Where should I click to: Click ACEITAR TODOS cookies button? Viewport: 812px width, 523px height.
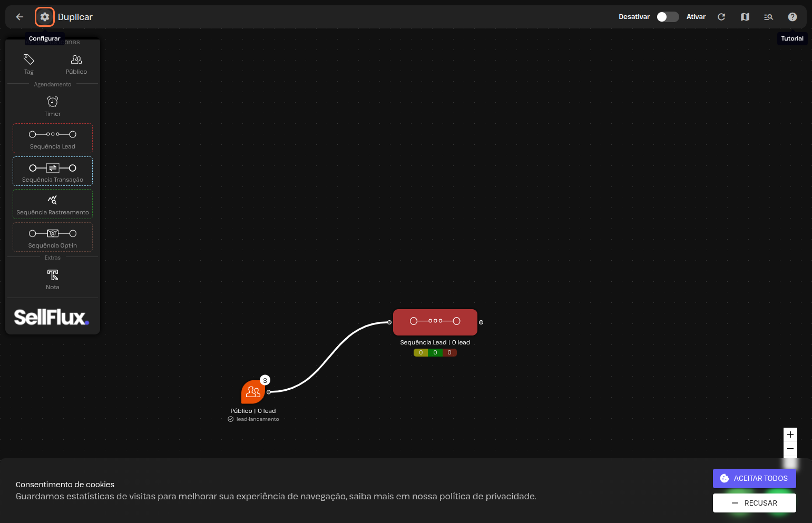tap(754, 478)
